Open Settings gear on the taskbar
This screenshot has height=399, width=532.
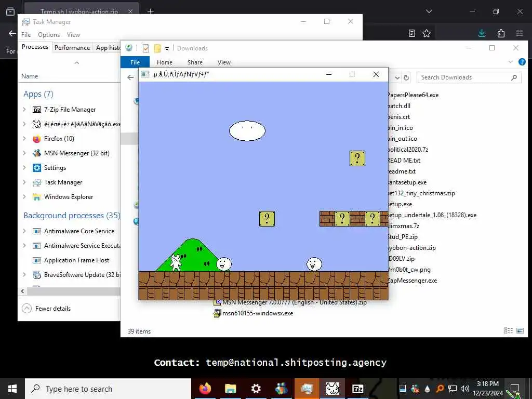pos(256,389)
